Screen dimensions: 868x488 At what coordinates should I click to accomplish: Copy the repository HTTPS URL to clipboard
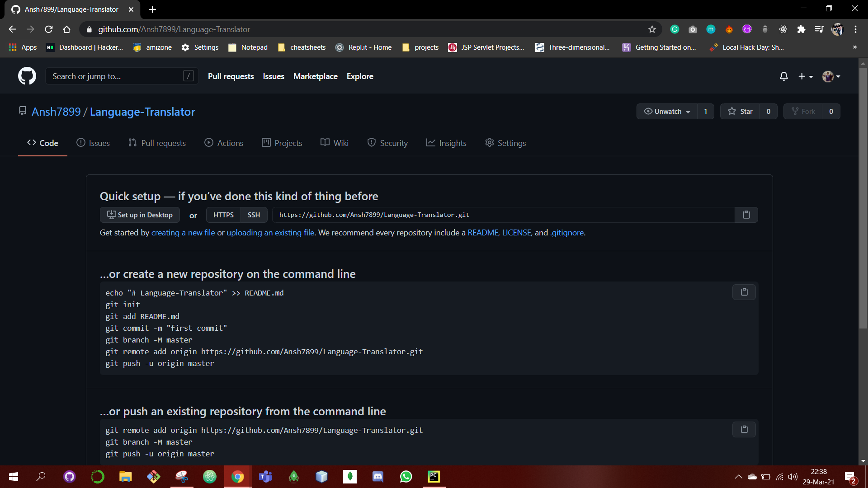(x=746, y=215)
